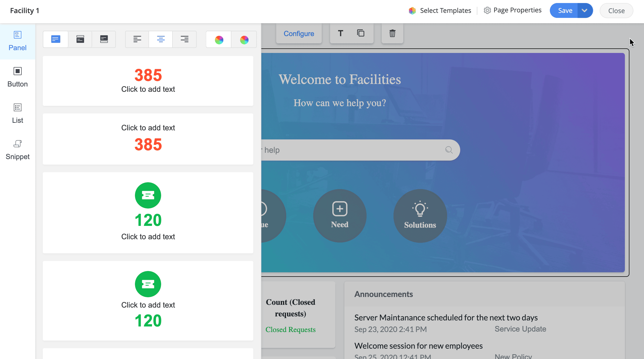This screenshot has width=644, height=359.
Task: Switch to the Panel tab
Action: pos(17,41)
